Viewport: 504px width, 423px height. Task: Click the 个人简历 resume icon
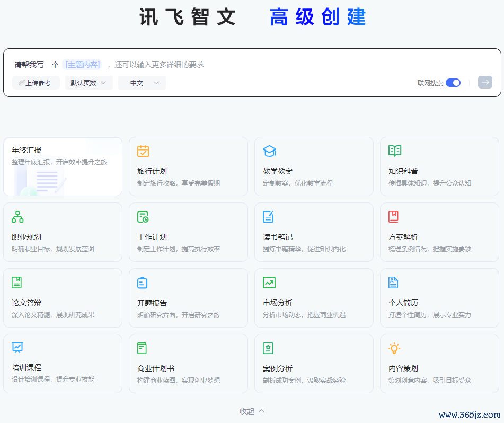393,282
